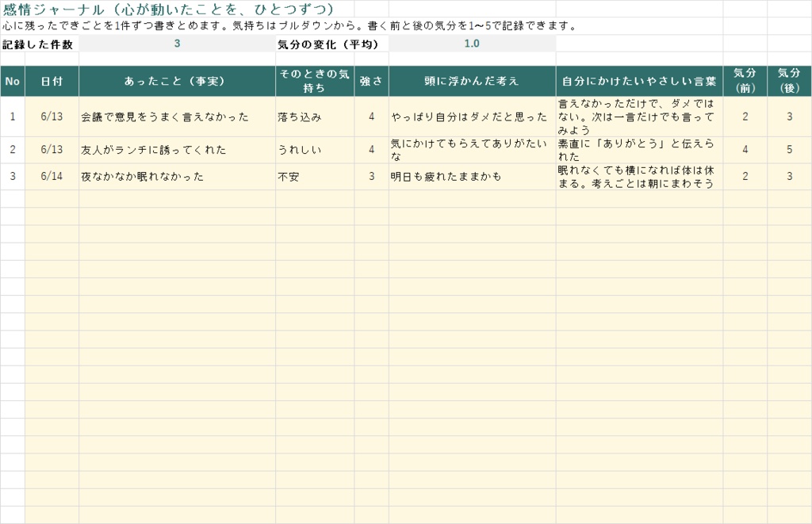Select 気分（後） value 5 in うれしい row

coord(789,150)
